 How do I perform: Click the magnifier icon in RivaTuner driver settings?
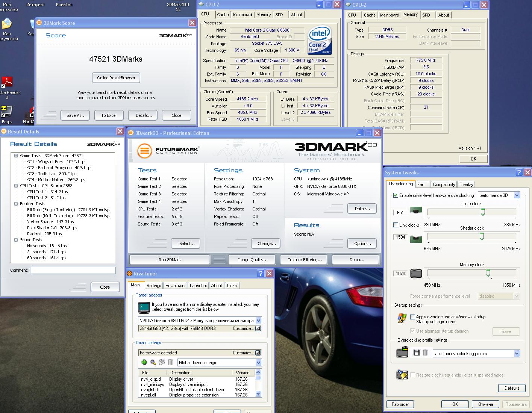coord(153,362)
